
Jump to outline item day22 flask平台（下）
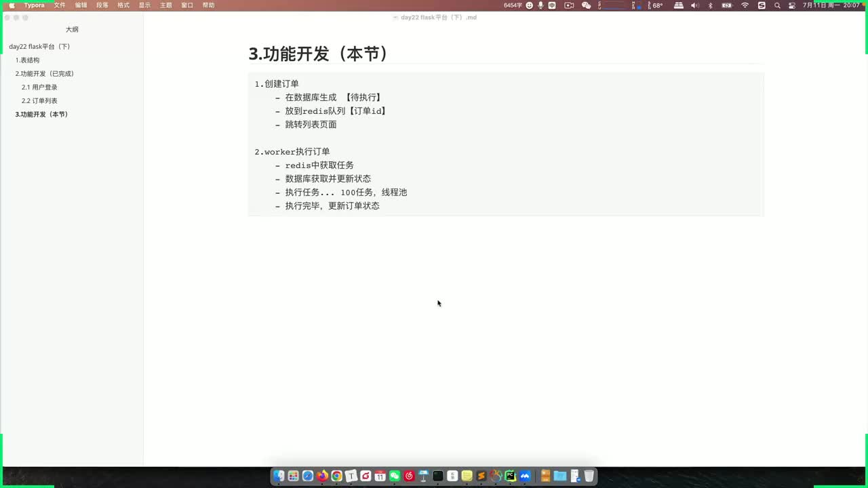click(x=40, y=47)
